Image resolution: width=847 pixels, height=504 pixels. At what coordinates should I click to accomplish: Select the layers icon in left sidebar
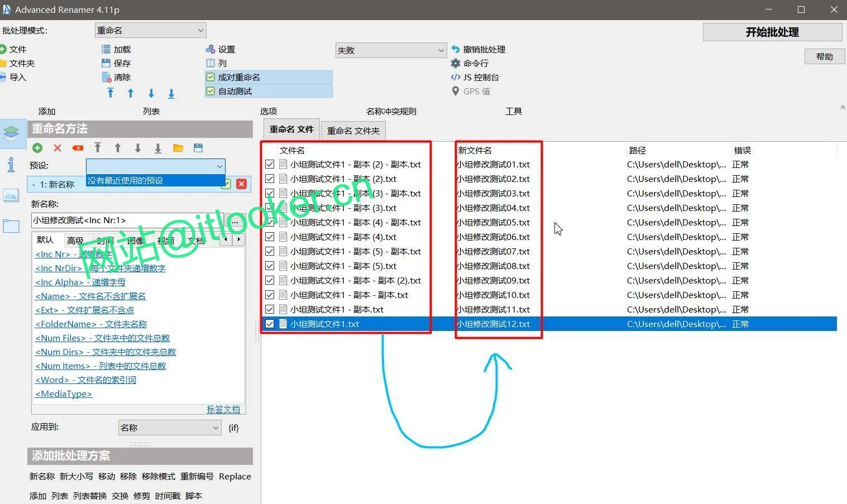tap(12, 133)
